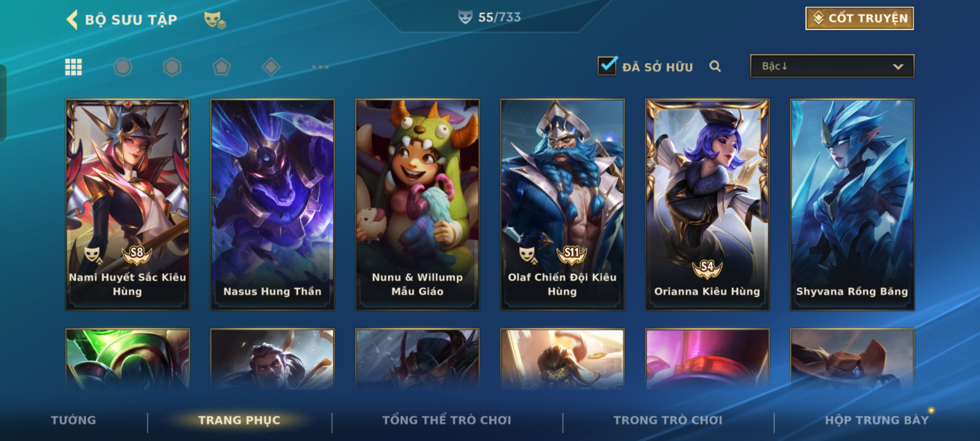980x441 pixels.
Task: Go to Hộp Trưng Bày tab
Action: click(x=877, y=420)
